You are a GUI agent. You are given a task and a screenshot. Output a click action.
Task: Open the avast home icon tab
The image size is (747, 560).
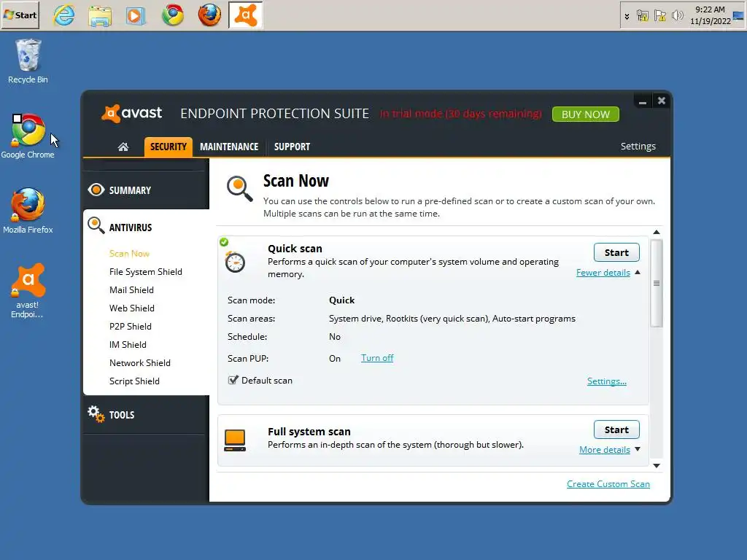pyautogui.click(x=123, y=147)
